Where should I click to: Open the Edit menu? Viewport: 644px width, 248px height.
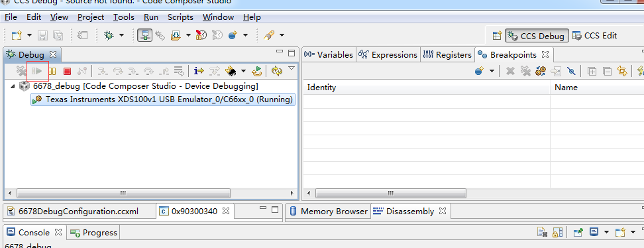point(34,17)
